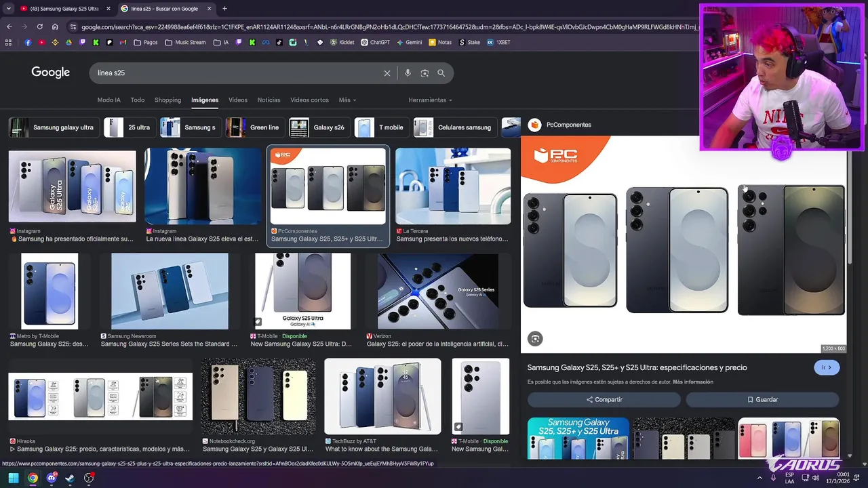Viewport: 868px width, 488px height.
Task: Reload the page with the refresh icon
Action: pyautogui.click(x=39, y=27)
